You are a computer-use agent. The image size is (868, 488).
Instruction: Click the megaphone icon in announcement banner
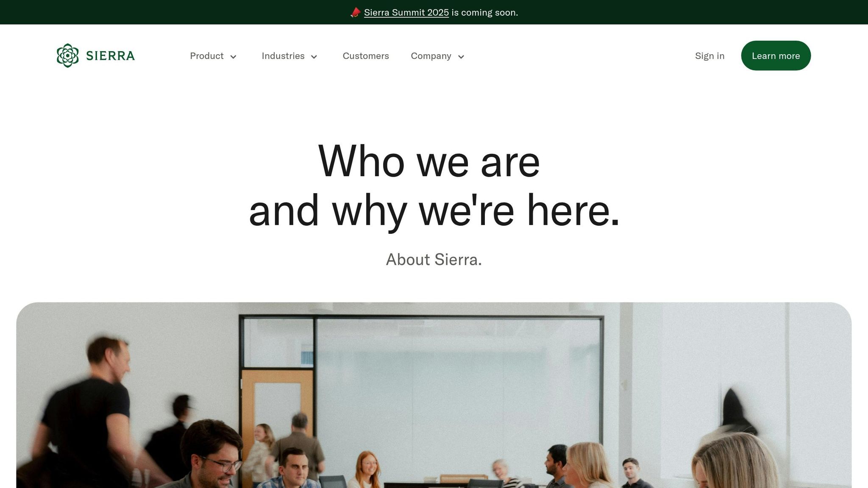(355, 13)
